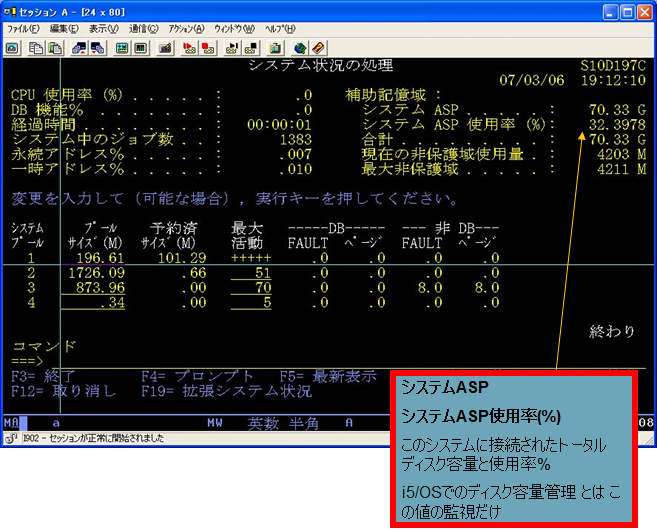
Task: Open the ファイル(F) menu
Action: [x=23, y=29]
